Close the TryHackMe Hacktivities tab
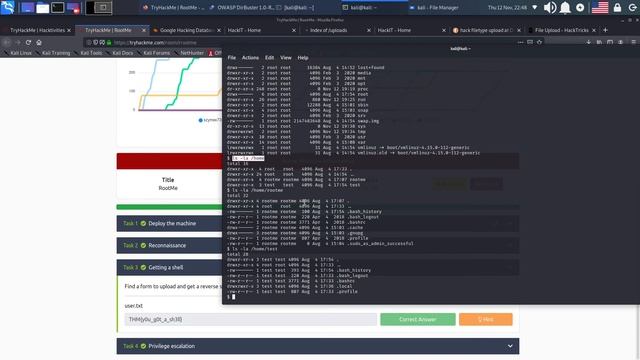This screenshot has width=640, height=360. 69,30
